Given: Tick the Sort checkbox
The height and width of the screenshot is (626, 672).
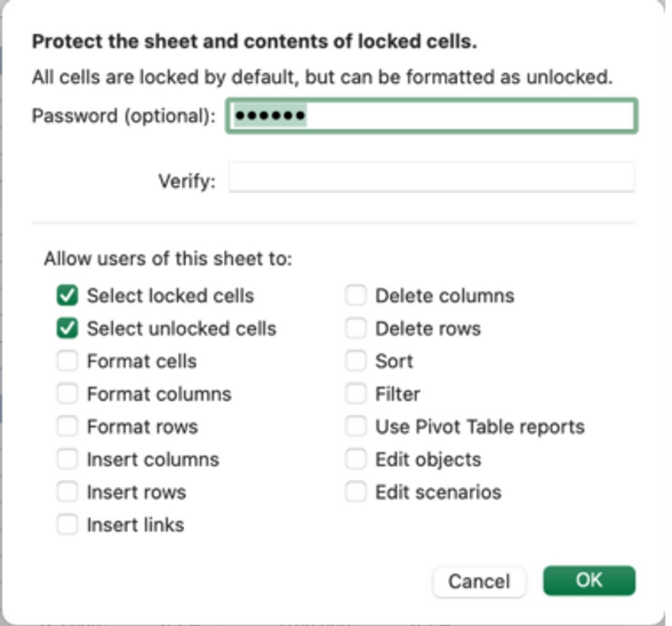Looking at the screenshot, I should click(x=355, y=361).
